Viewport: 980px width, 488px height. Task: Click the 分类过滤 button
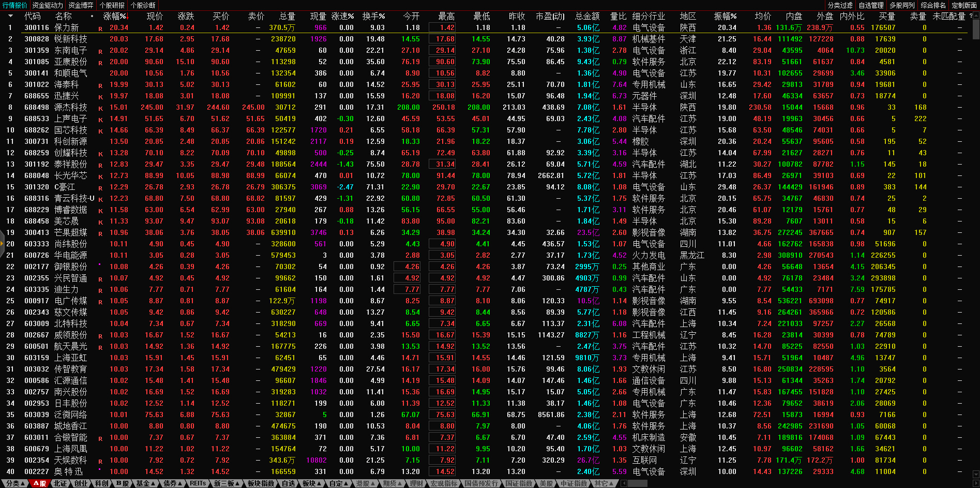pyautogui.click(x=840, y=5)
